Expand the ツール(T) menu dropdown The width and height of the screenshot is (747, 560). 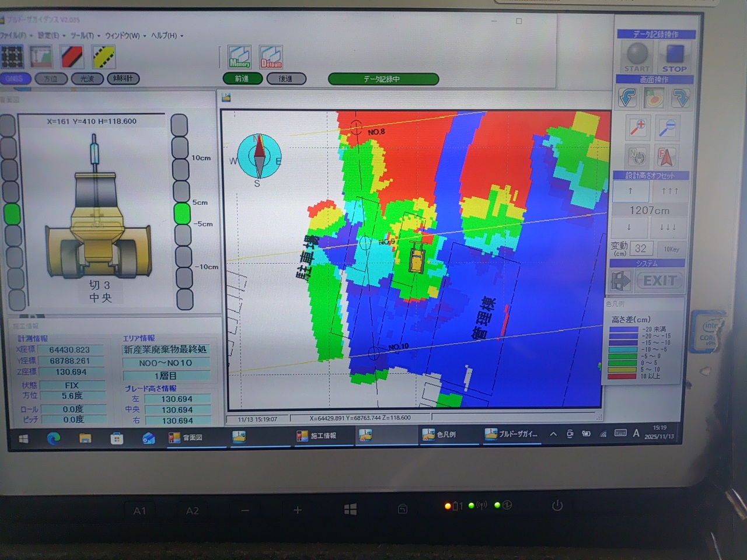coord(83,36)
